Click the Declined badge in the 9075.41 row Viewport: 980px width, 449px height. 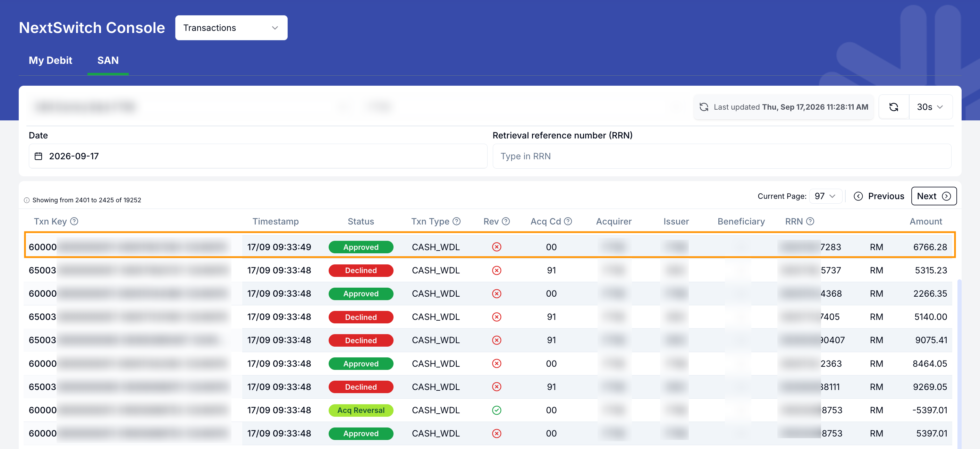tap(361, 340)
